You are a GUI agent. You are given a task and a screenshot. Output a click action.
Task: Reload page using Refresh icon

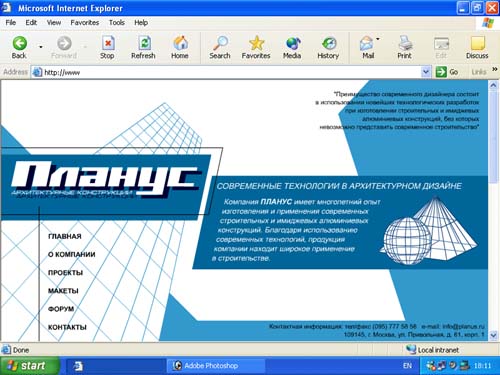[x=144, y=43]
